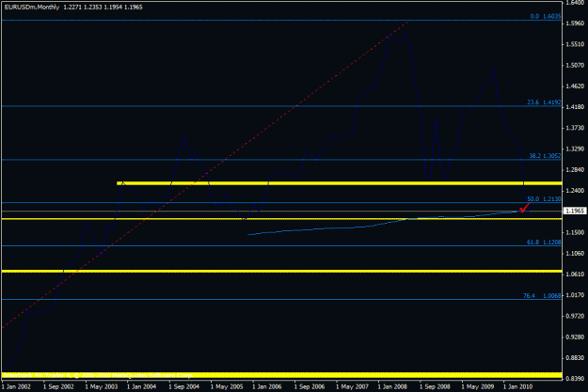Click price axis label 1.1060
The height and width of the screenshot is (392, 588).
(575, 253)
